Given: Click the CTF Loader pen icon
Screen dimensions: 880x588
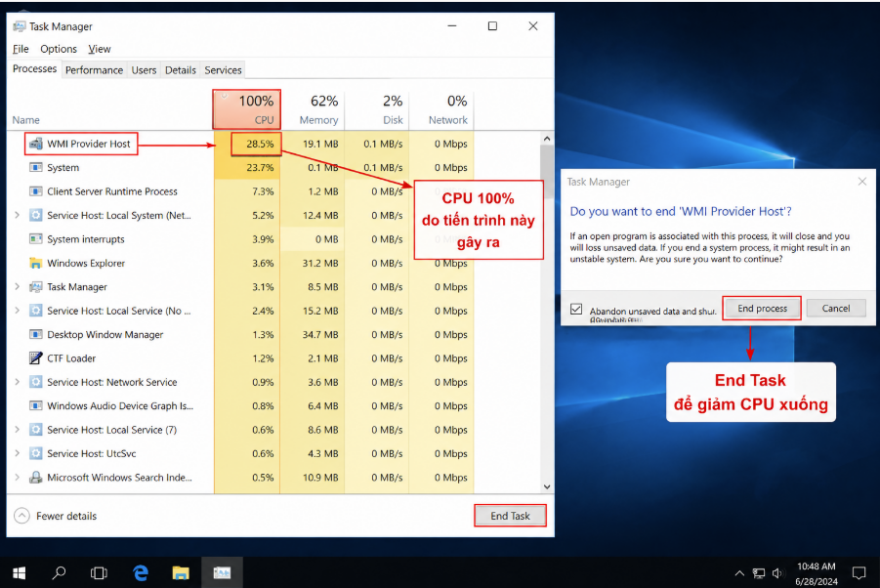Looking at the screenshot, I should 36,357.
